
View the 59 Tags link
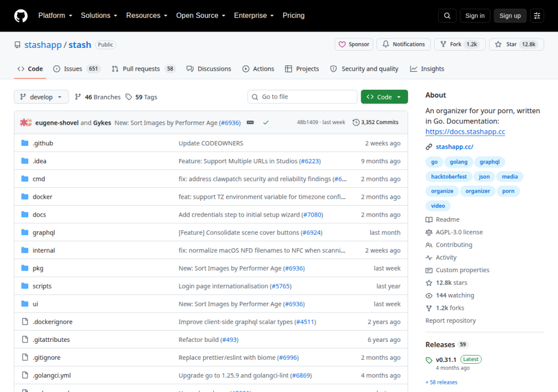pyautogui.click(x=142, y=97)
